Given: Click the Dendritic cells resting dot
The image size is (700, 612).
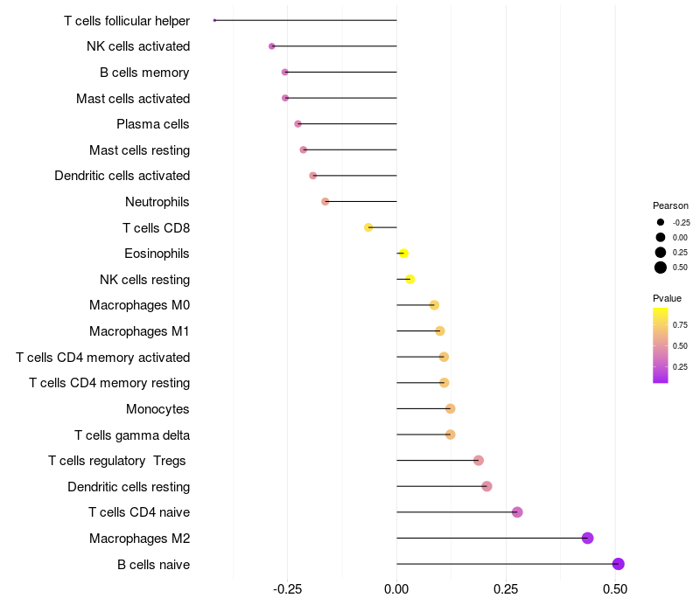Looking at the screenshot, I should 486,486.
